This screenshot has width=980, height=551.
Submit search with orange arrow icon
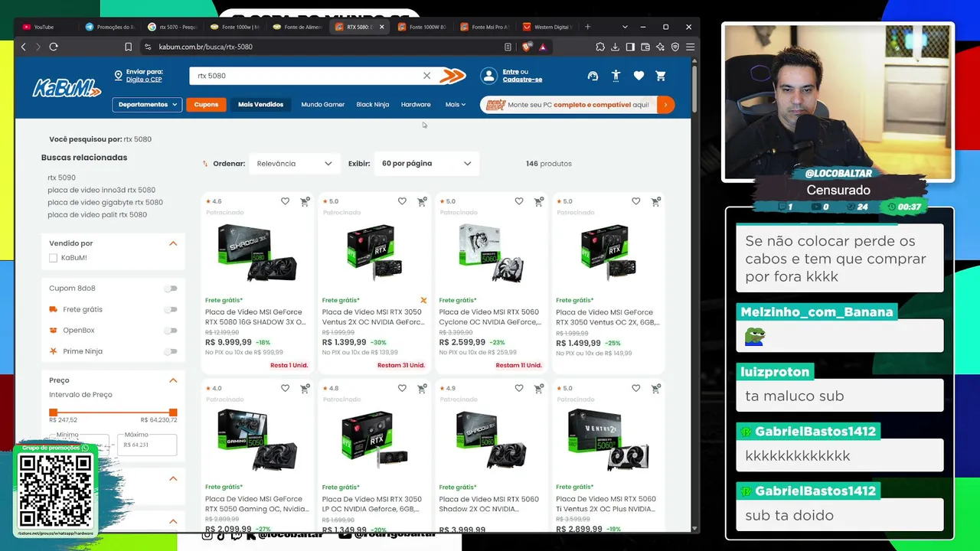pyautogui.click(x=452, y=76)
